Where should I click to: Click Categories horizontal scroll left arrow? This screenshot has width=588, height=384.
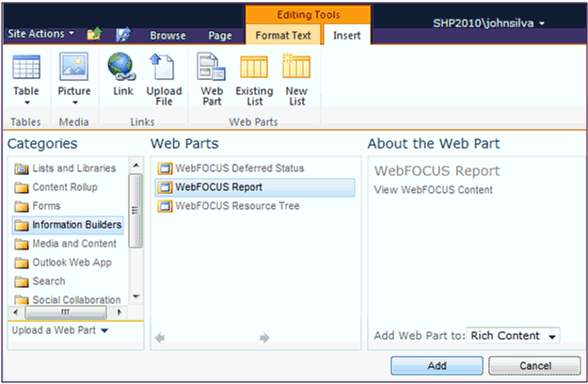15,312
